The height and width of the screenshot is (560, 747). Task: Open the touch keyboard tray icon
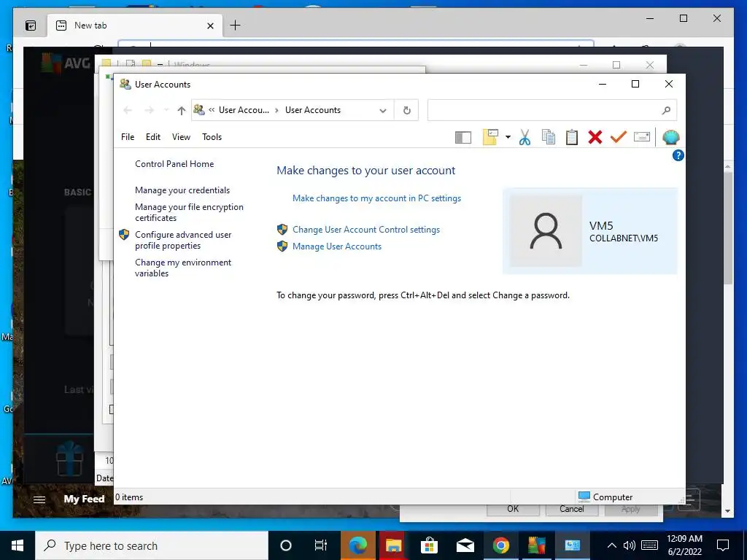(x=650, y=545)
